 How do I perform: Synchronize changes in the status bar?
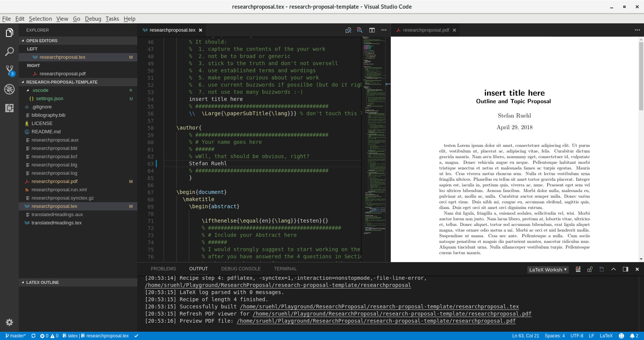[33, 336]
